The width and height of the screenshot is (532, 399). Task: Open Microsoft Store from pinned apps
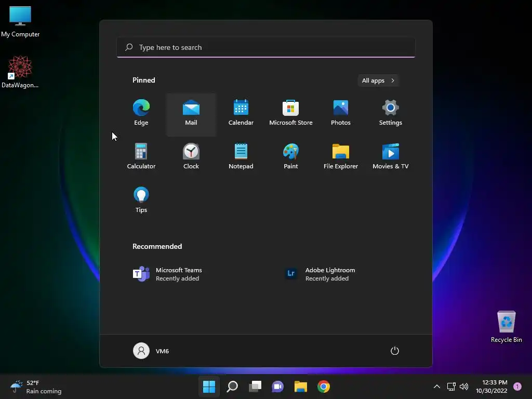291,113
